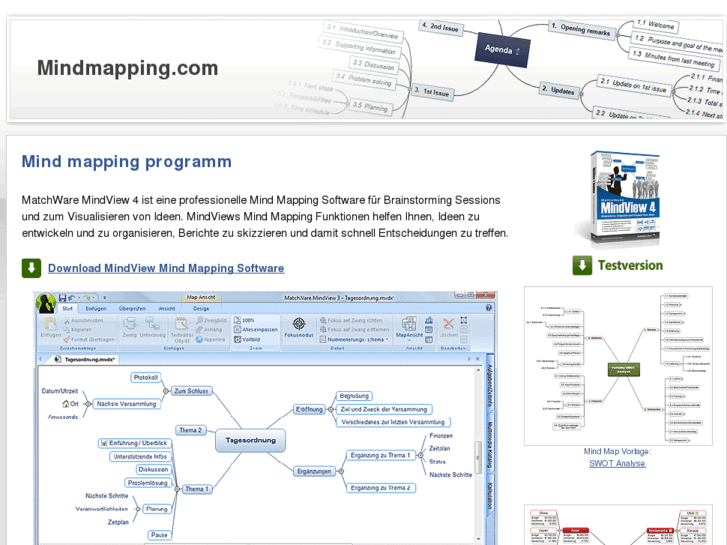This screenshot has height=545, width=727.
Task: Click the Undo arrow in quick access toolbar
Action: click(72, 297)
